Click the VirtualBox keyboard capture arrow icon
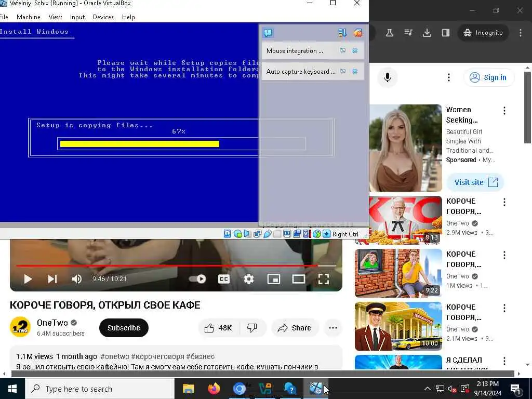 click(326, 234)
